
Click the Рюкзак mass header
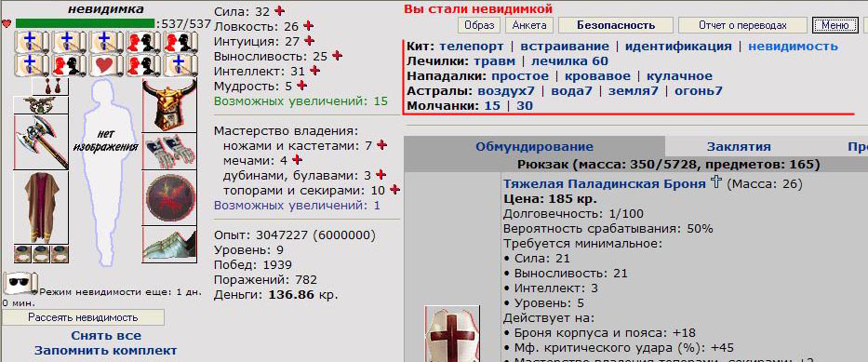[669, 165]
